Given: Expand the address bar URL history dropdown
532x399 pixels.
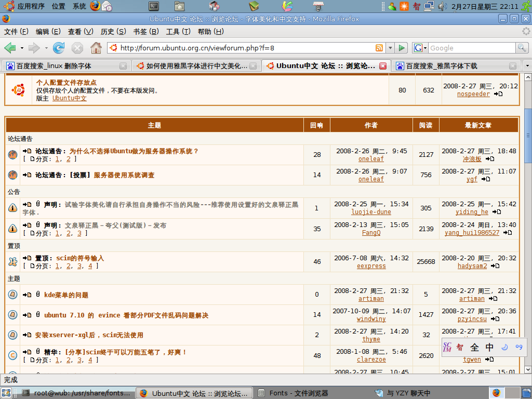Looking at the screenshot, I should pyautogui.click(x=390, y=48).
